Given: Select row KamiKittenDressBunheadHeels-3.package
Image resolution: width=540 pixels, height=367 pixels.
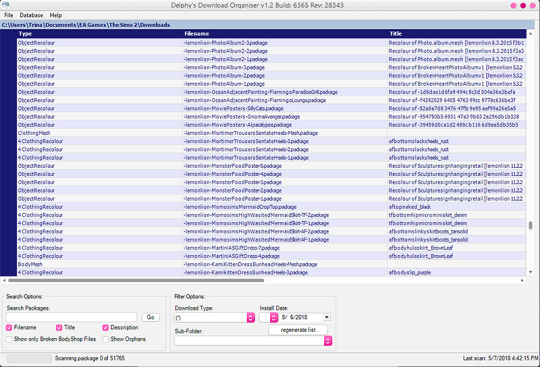Looking at the screenshot, I should (271, 272).
